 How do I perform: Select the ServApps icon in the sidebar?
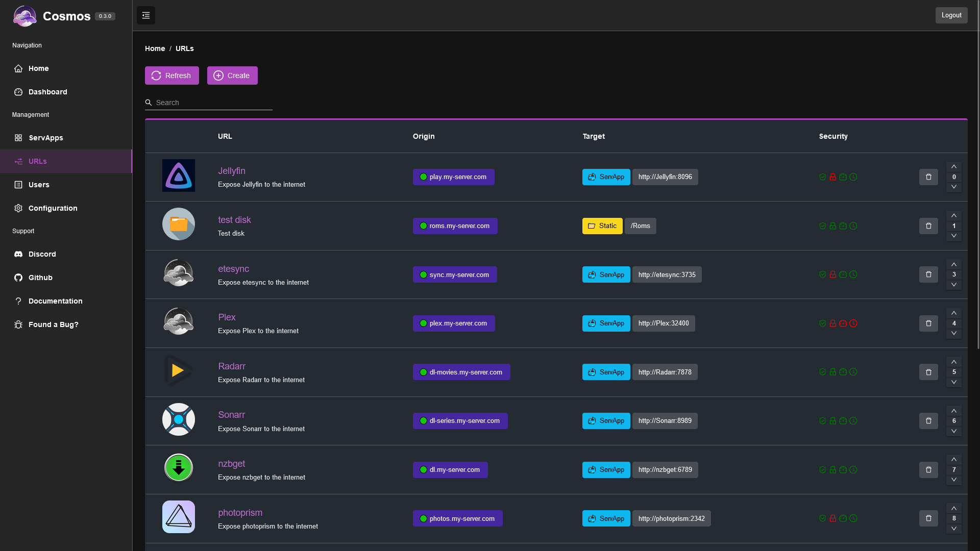coord(18,138)
